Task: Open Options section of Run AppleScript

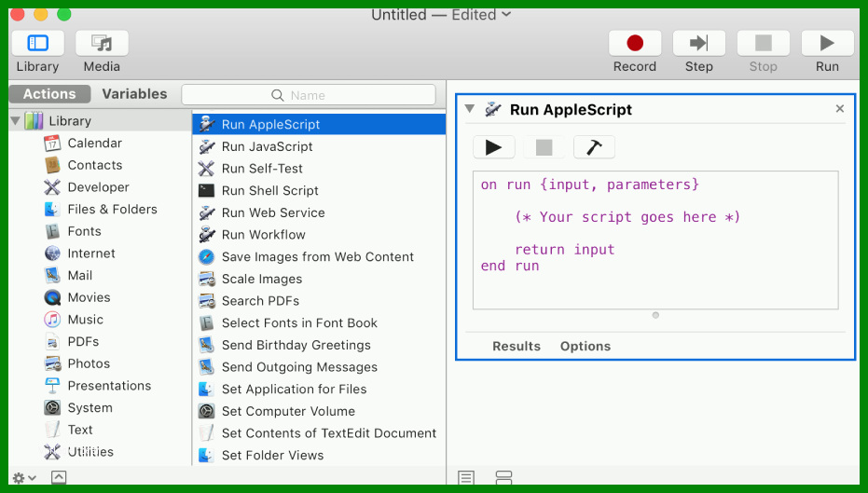Action: pos(586,347)
